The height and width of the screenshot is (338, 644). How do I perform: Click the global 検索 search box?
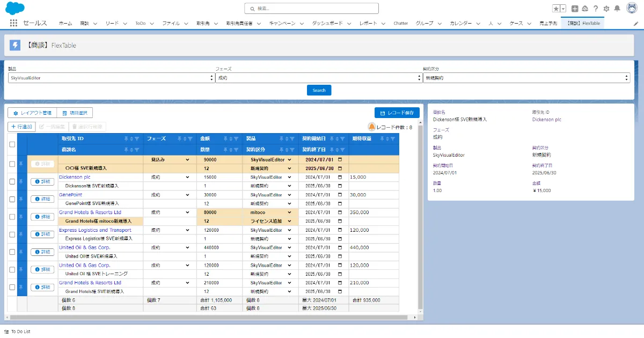click(x=311, y=9)
